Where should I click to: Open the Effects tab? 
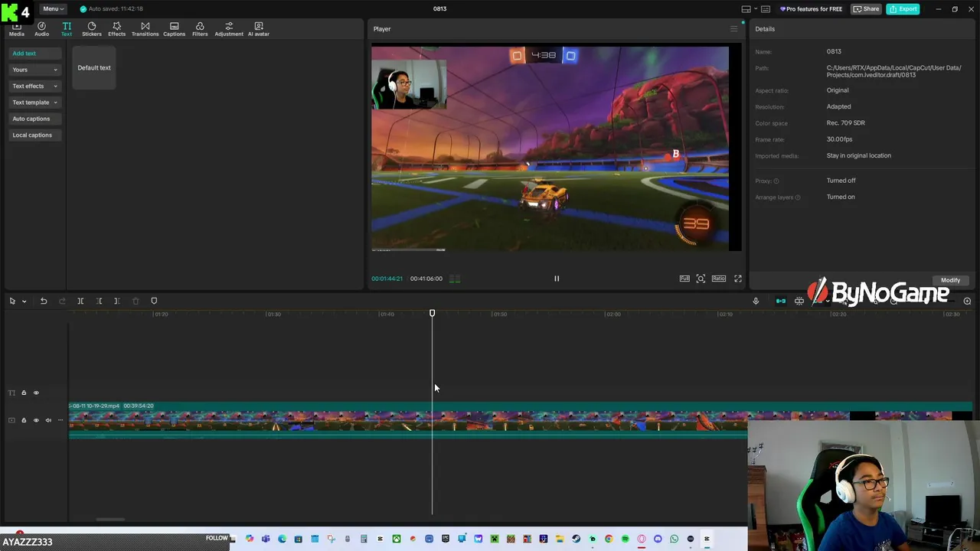click(x=116, y=29)
